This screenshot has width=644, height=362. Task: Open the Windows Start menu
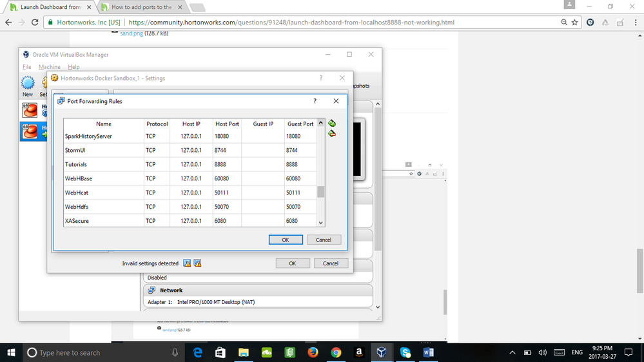tap(11, 352)
